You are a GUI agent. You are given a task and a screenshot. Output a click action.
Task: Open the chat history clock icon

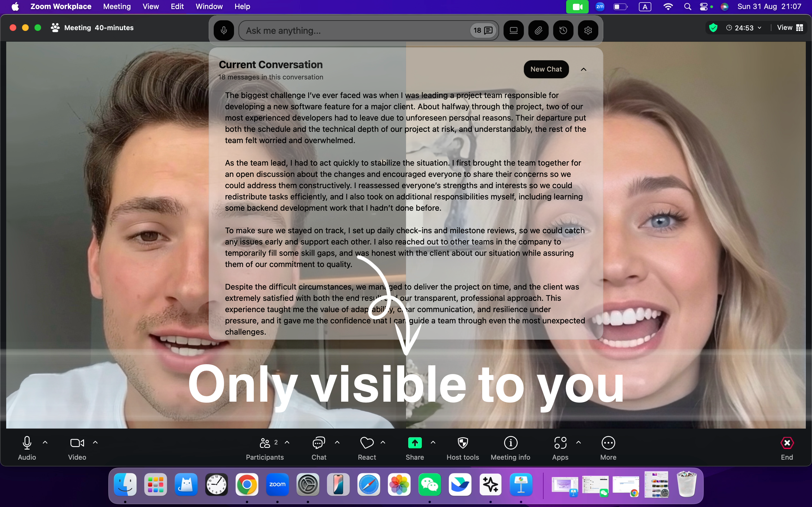coord(563,30)
